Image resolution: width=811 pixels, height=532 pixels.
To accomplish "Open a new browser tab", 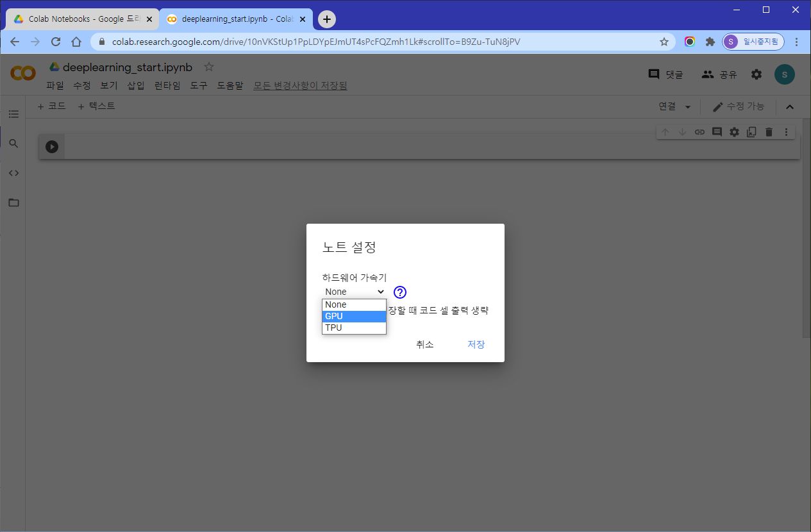I will click(327, 19).
